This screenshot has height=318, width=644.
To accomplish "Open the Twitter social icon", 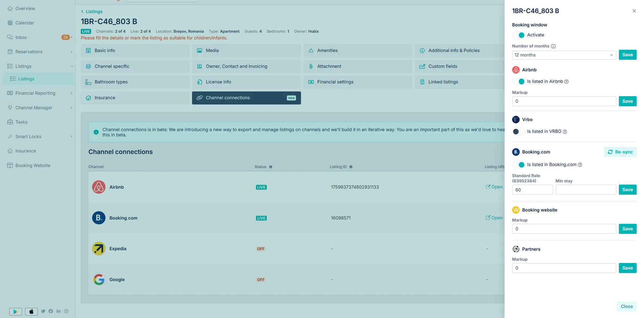I will [43, 311].
